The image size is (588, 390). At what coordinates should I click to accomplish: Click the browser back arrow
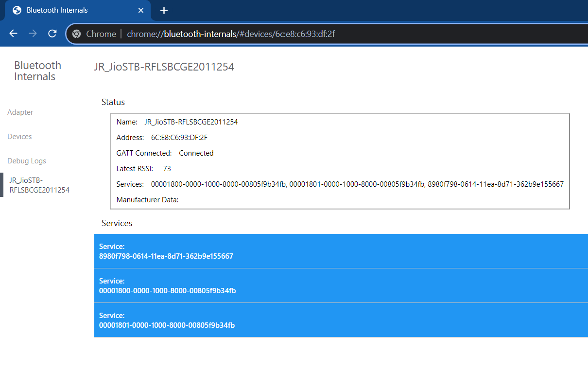tap(14, 34)
